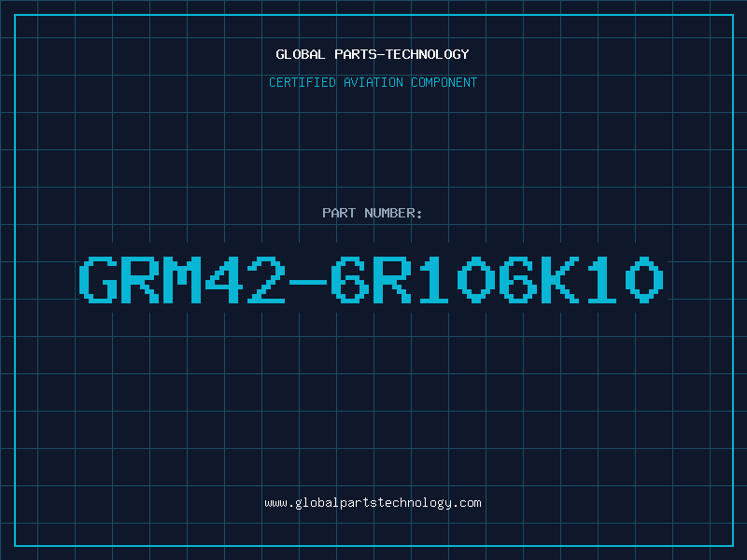
Task: Click the CERTIFIED word in the subtitle
Action: (x=303, y=82)
